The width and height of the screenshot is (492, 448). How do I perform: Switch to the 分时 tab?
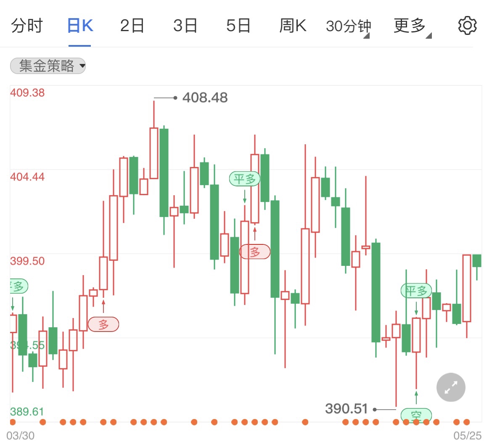27,25
